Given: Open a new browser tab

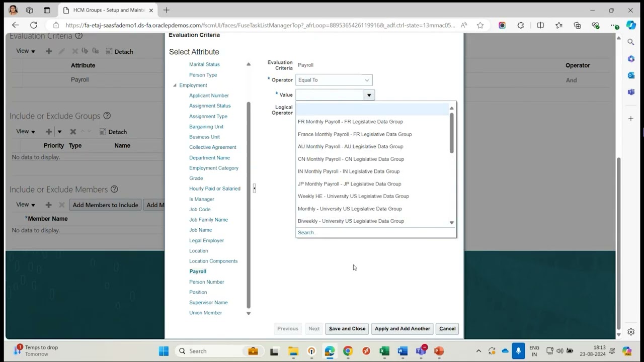Looking at the screenshot, I should point(167,10).
